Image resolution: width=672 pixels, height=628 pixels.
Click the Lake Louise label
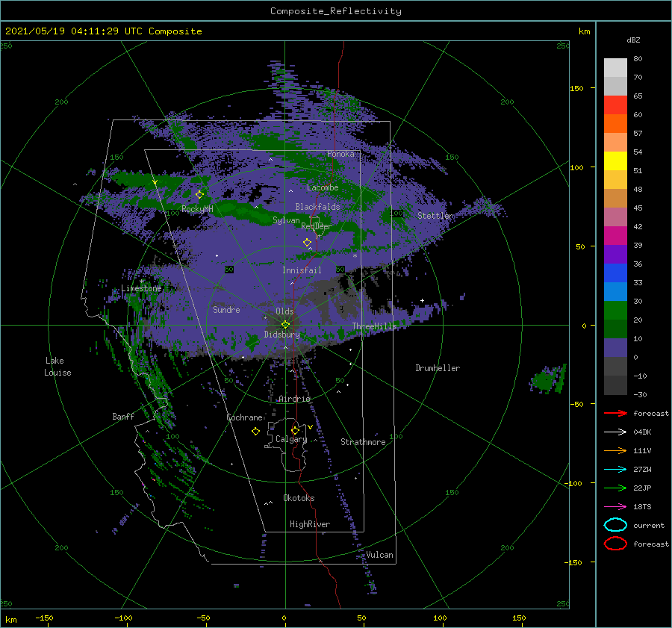pyautogui.click(x=57, y=367)
